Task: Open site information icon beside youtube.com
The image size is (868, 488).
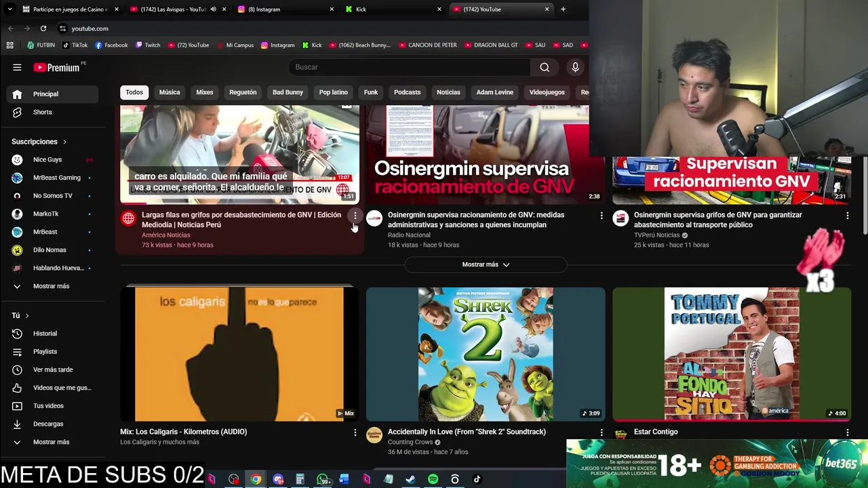Action: (x=62, y=28)
